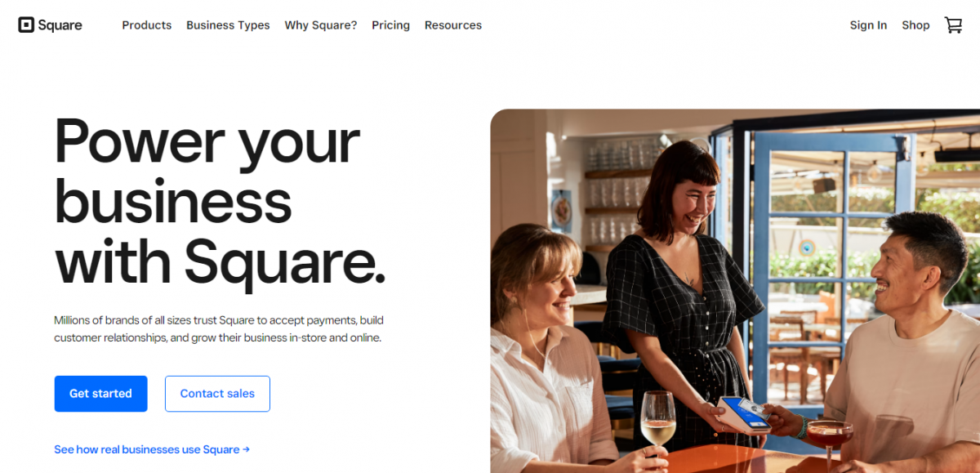Open the Products menu
Image resolution: width=980 pixels, height=473 pixels.
[x=147, y=25]
